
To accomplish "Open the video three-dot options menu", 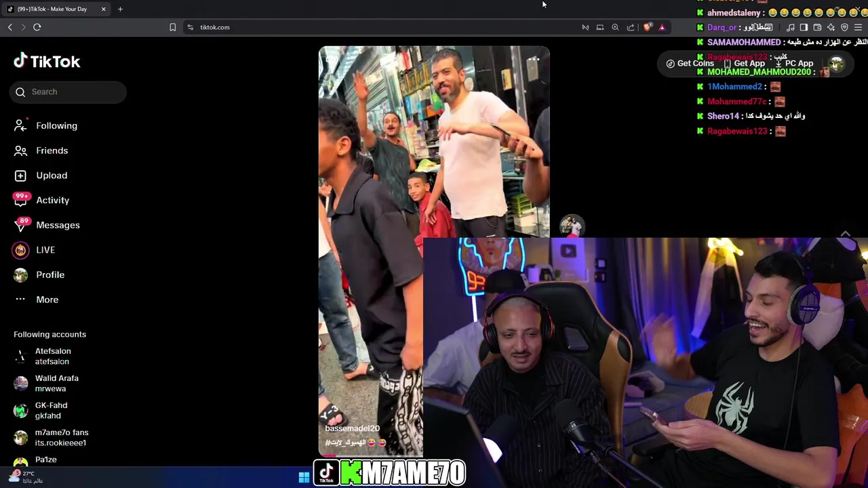I will pyautogui.click(x=534, y=60).
